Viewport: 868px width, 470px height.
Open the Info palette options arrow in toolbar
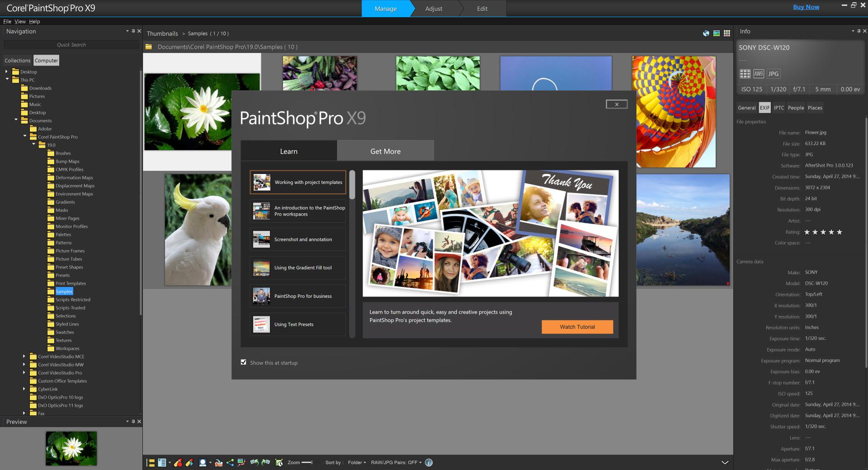click(x=170, y=463)
